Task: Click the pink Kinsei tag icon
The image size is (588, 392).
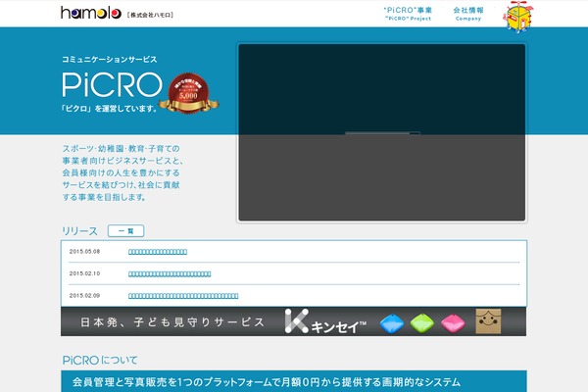Action: (453, 323)
